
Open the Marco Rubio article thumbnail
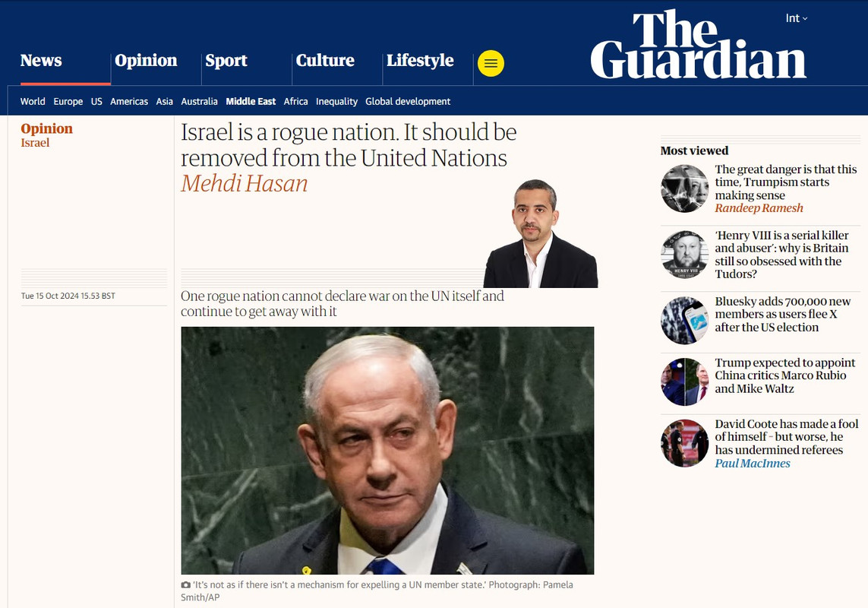684,382
